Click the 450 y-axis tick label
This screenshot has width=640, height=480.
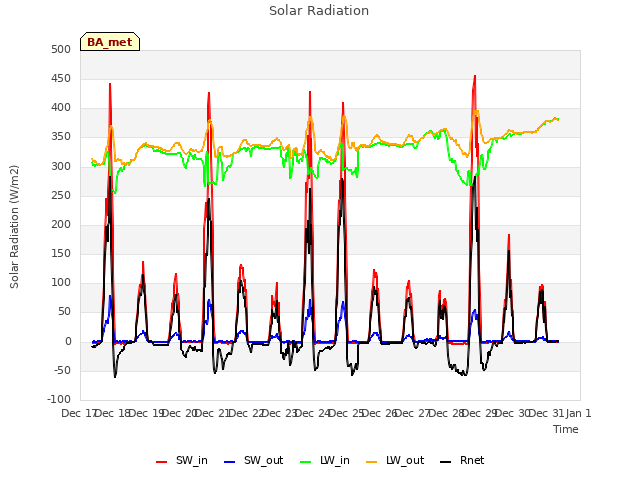pyautogui.click(x=61, y=78)
